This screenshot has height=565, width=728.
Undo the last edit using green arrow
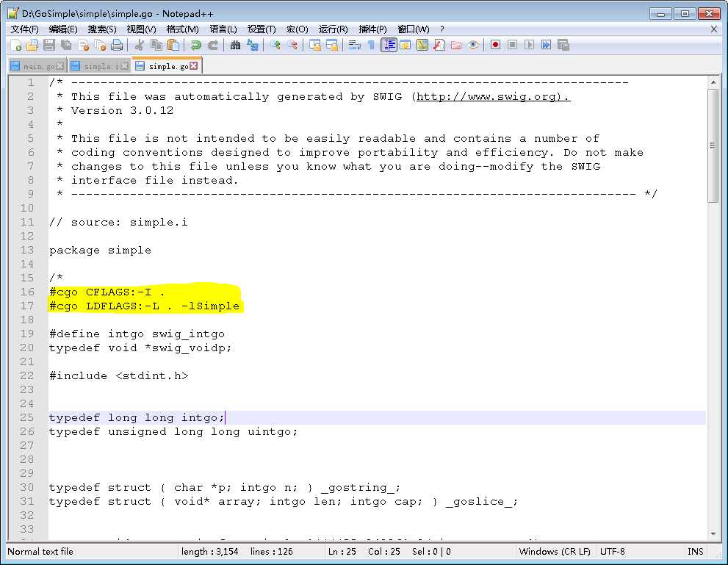click(196, 45)
